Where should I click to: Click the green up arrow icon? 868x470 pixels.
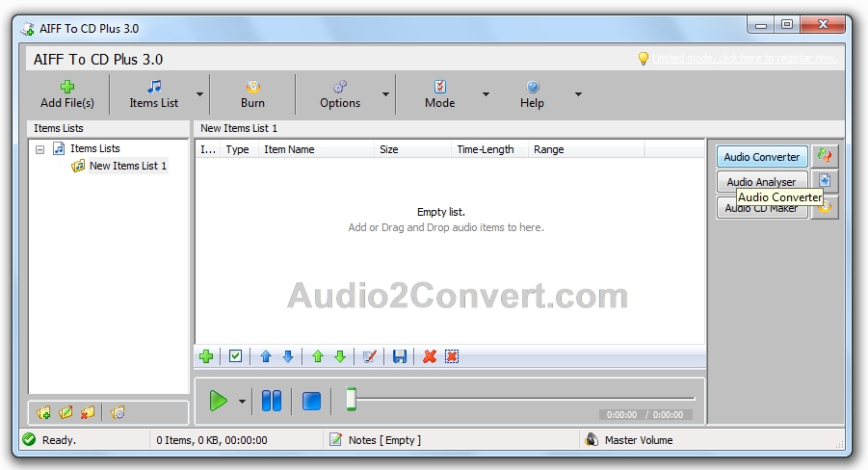pos(318,356)
